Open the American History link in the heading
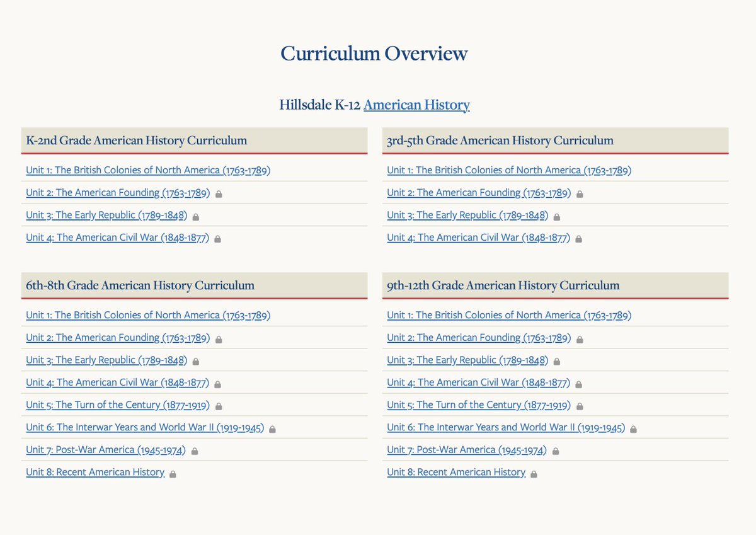The image size is (756, 535). click(416, 105)
